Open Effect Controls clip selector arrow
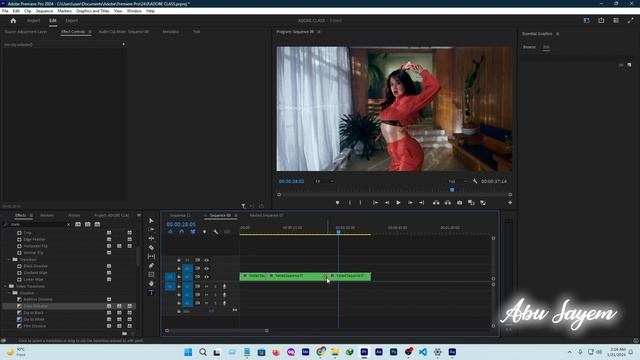The width and height of the screenshot is (640, 360). click(x=123, y=44)
